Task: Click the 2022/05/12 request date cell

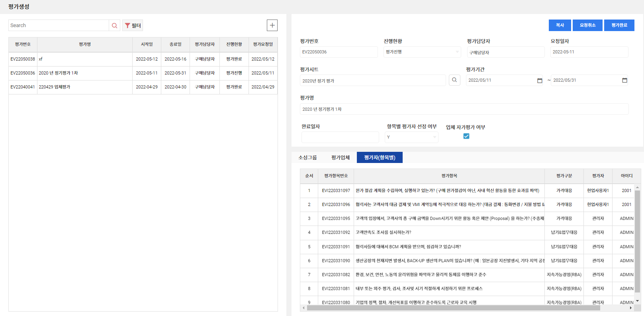Action: coord(263,59)
